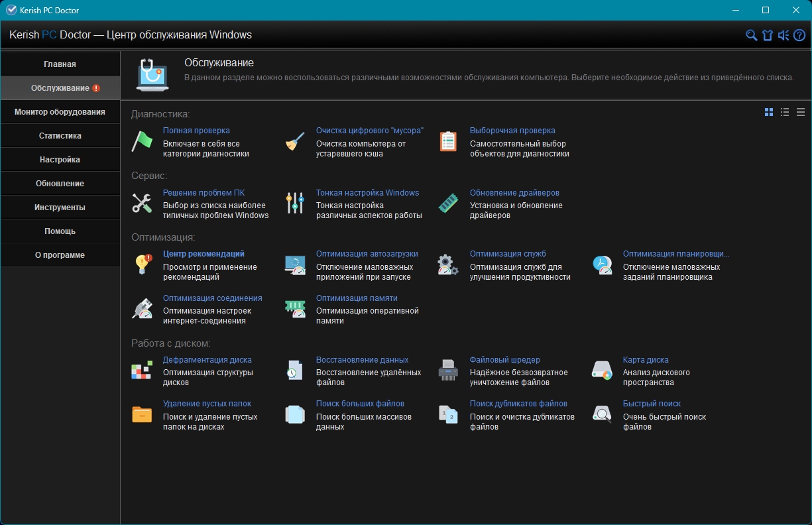Screen dimensions: 812x525
Task: Click the Решение проблем ПК link
Action: pyautogui.click(x=203, y=193)
